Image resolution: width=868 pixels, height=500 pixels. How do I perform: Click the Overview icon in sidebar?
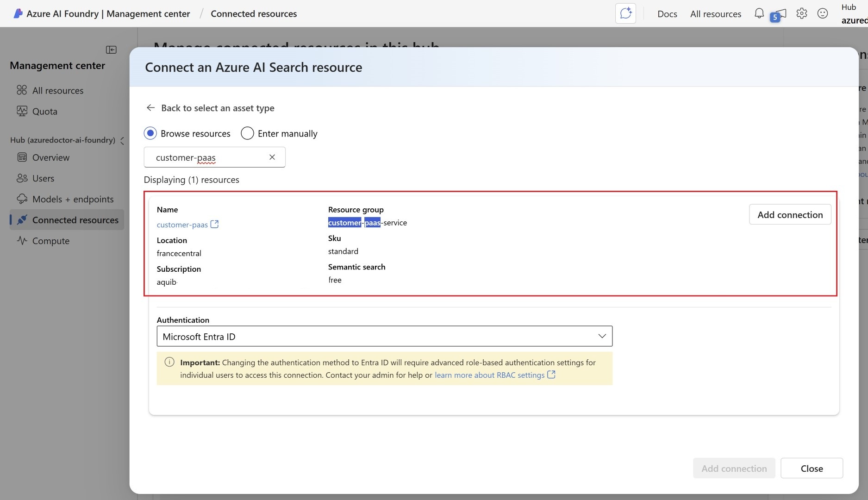point(22,157)
